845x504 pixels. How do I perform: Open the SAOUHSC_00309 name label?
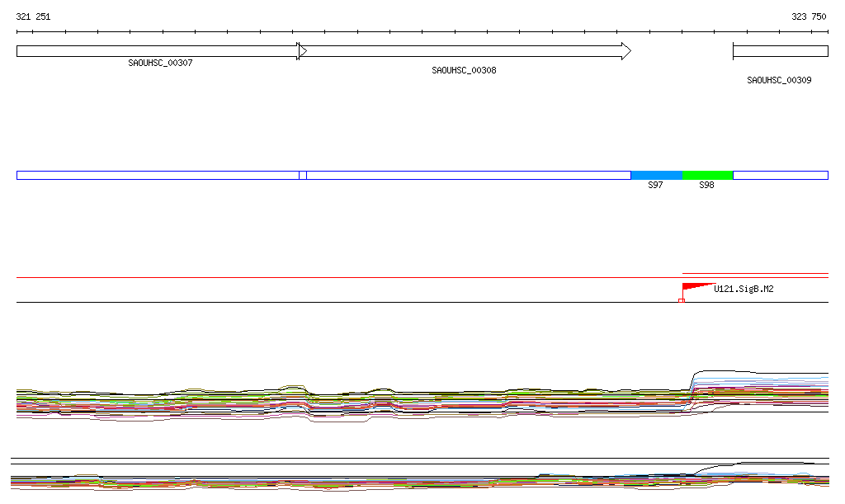779,81
